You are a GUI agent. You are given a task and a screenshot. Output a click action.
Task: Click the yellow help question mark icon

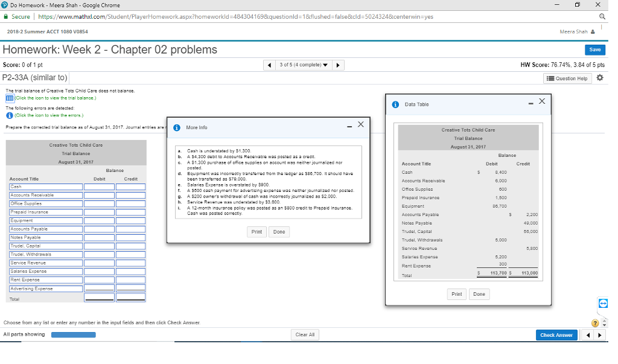tap(595, 324)
